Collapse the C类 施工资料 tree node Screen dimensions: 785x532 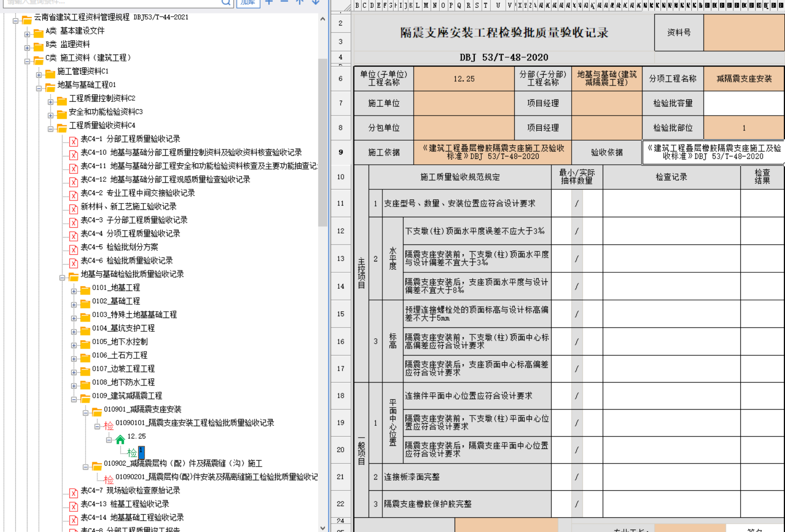27,61
